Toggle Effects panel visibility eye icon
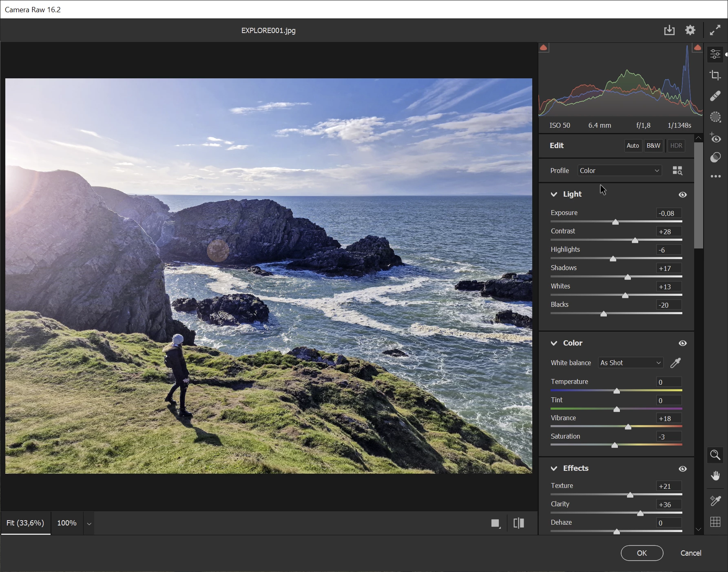 pos(682,469)
